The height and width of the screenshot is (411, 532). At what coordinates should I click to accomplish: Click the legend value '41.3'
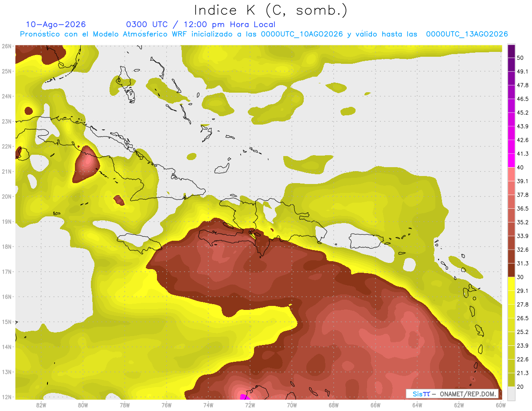pos(523,154)
